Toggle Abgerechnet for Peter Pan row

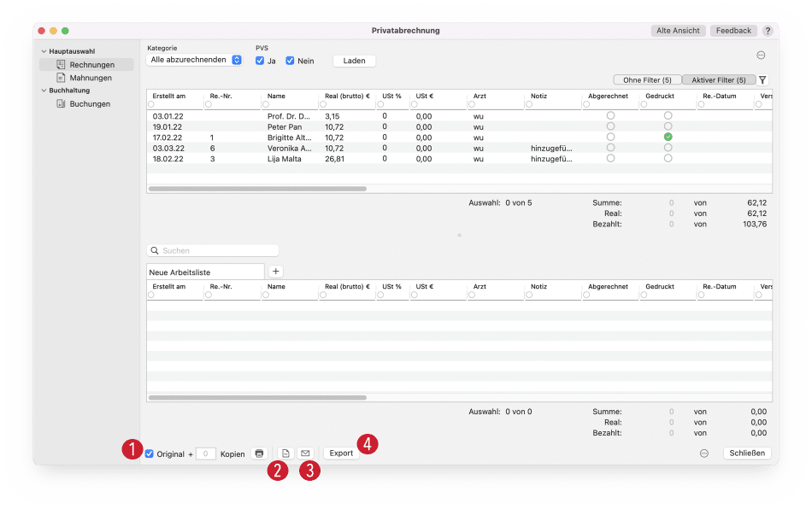(x=610, y=126)
